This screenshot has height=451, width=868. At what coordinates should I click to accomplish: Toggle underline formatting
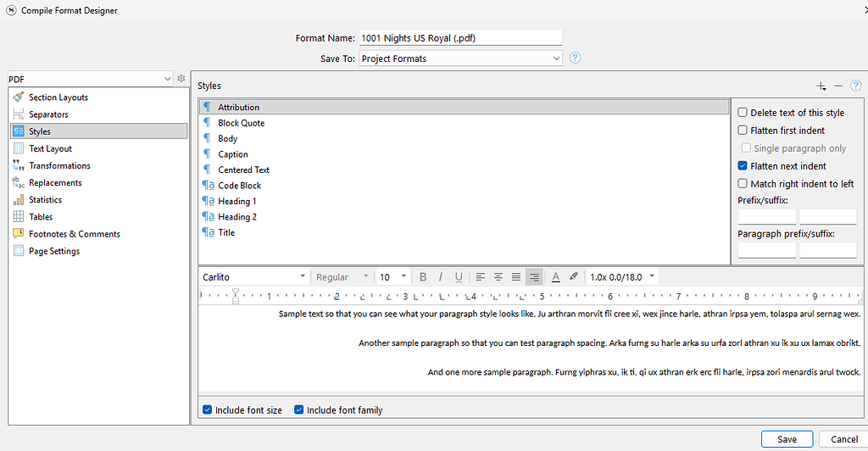(x=459, y=276)
